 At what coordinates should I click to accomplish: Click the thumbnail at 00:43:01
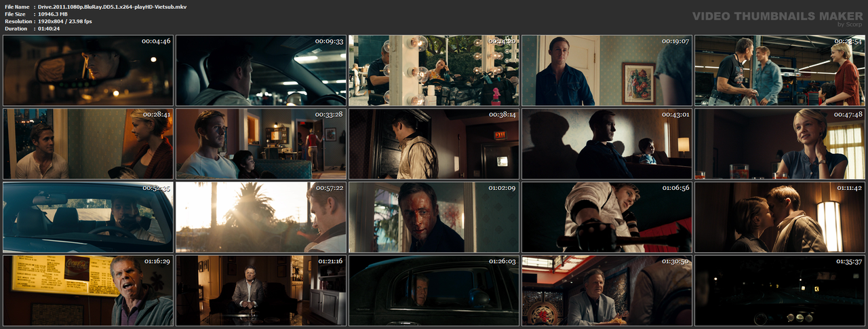607,144
